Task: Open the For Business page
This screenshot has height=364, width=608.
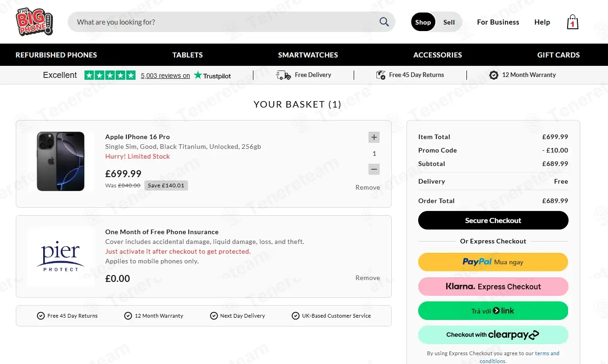Action: [x=498, y=22]
